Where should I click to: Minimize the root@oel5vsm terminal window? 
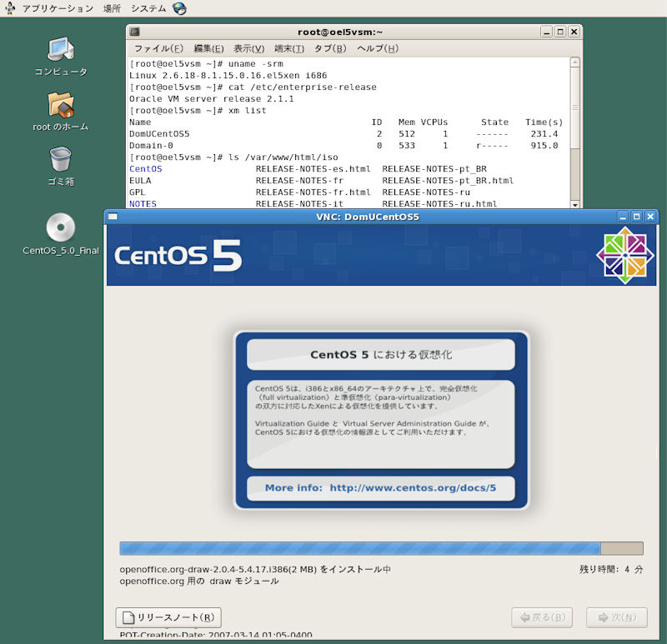(x=547, y=32)
